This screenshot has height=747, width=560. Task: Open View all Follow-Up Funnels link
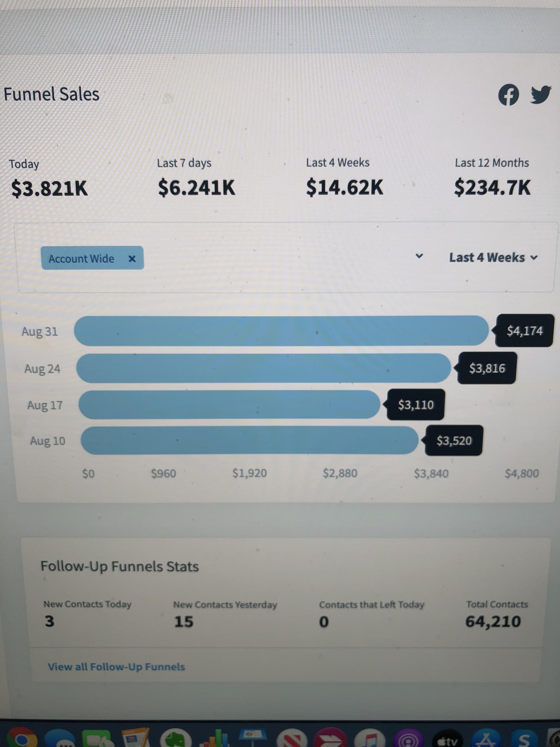116,667
